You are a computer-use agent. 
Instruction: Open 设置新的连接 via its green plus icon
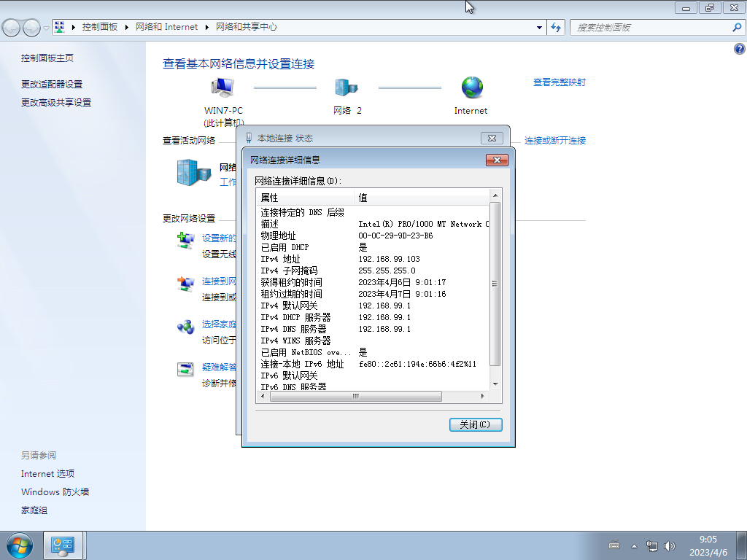coord(185,241)
